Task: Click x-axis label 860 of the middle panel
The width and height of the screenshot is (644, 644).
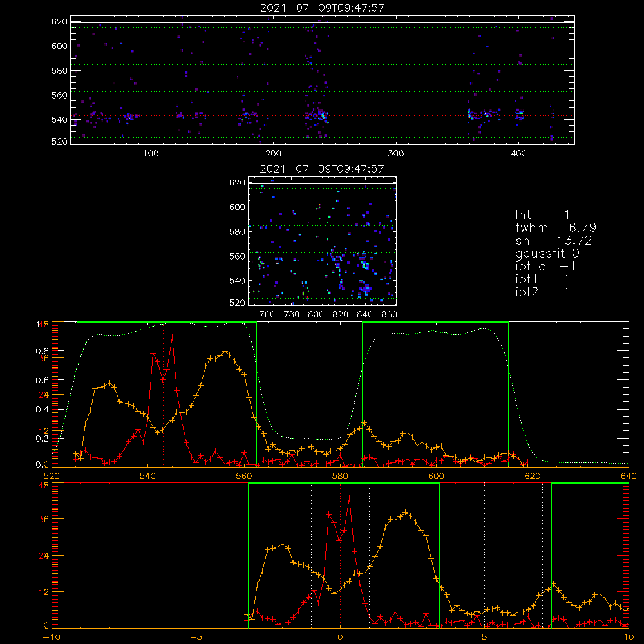Action: coord(390,315)
